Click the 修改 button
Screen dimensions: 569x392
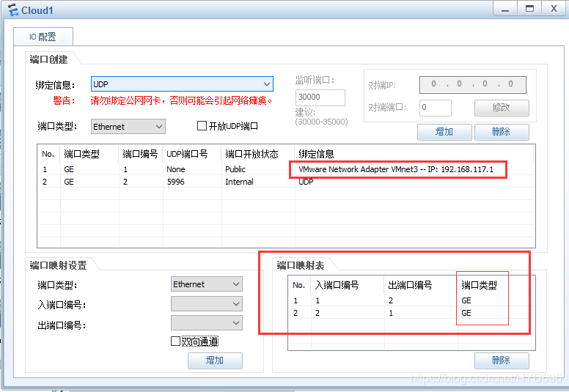coord(502,108)
